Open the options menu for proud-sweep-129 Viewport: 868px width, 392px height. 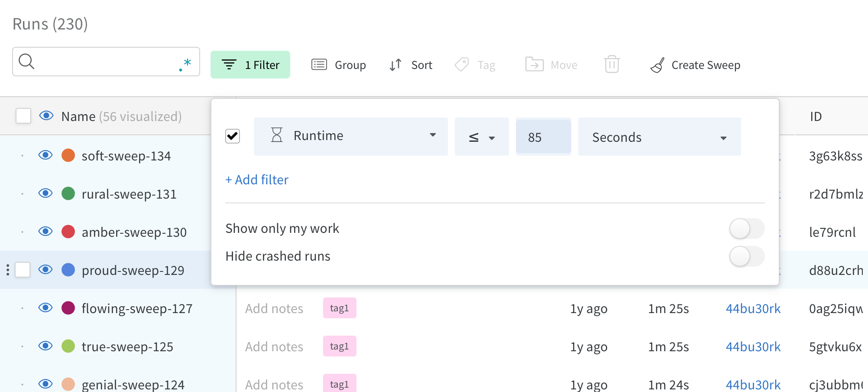coord(8,270)
